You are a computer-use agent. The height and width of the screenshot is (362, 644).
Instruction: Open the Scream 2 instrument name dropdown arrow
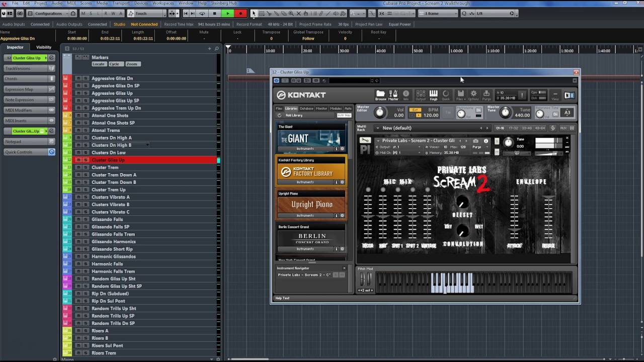[x=378, y=141]
